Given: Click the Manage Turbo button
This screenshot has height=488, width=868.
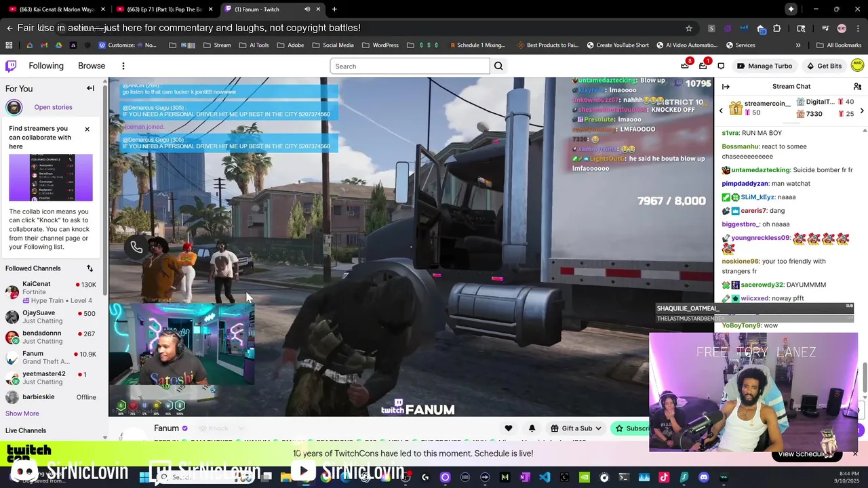Looking at the screenshot, I should pyautogui.click(x=764, y=66).
